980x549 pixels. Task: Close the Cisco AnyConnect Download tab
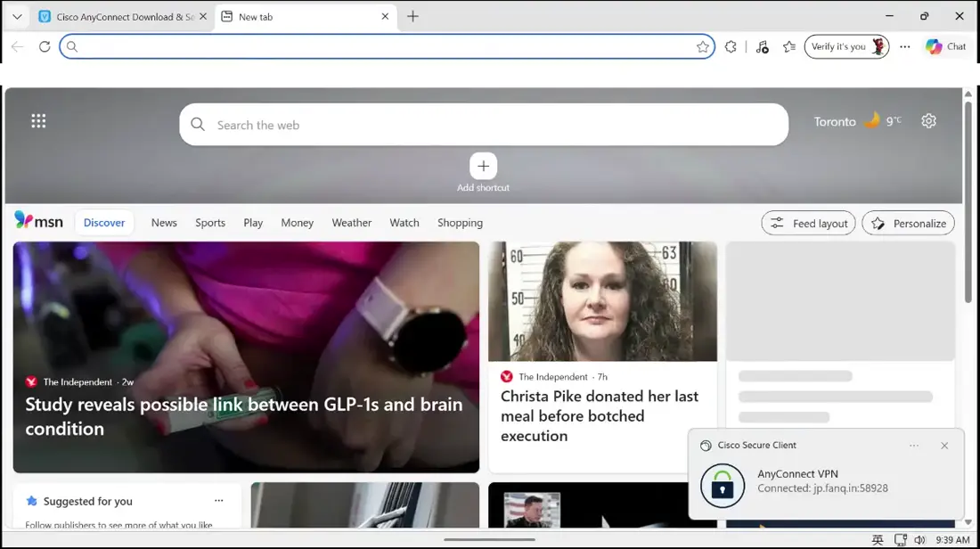(x=202, y=17)
